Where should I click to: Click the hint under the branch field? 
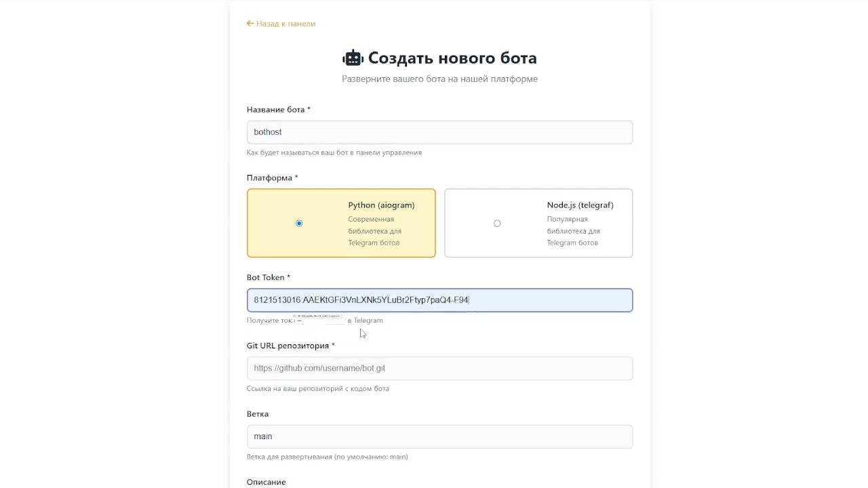coord(328,456)
